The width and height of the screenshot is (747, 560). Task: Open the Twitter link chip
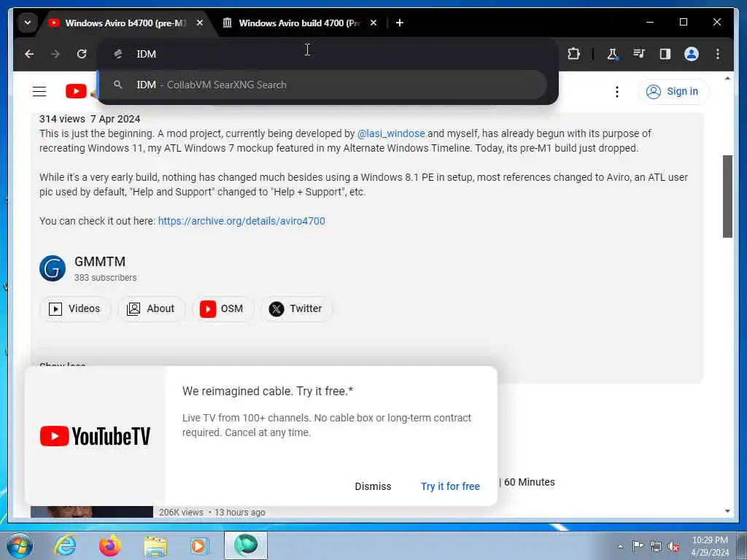click(x=296, y=308)
